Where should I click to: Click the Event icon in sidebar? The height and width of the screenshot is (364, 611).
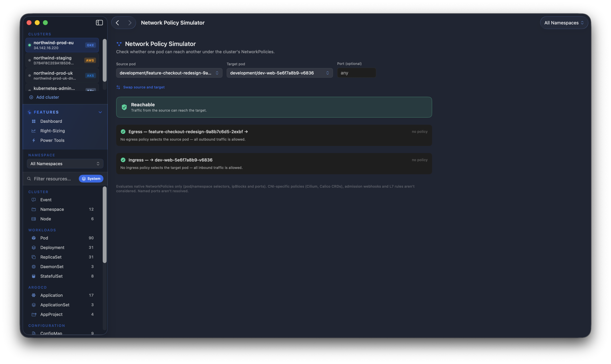click(x=34, y=200)
